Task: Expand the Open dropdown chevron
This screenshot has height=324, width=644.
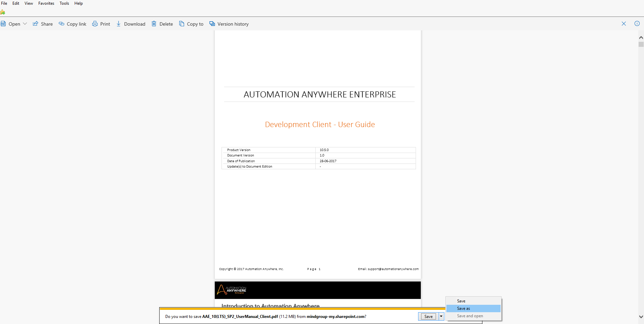Action: coord(25,24)
